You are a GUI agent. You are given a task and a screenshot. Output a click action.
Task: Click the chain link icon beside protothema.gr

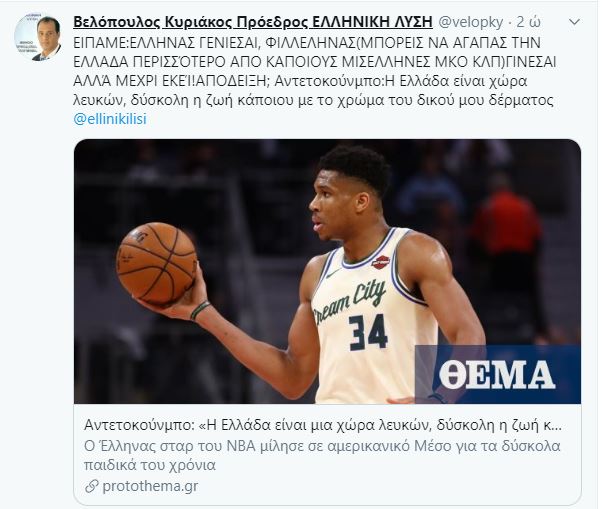point(91,486)
